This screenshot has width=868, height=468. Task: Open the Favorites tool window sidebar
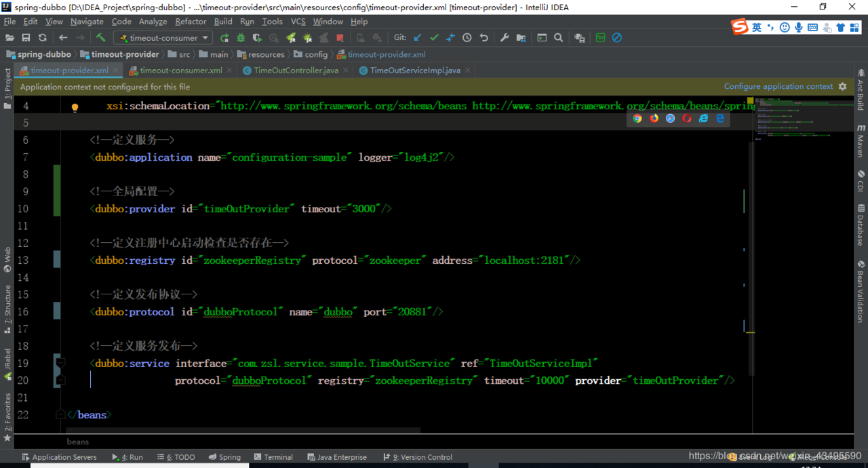pyautogui.click(x=7, y=417)
